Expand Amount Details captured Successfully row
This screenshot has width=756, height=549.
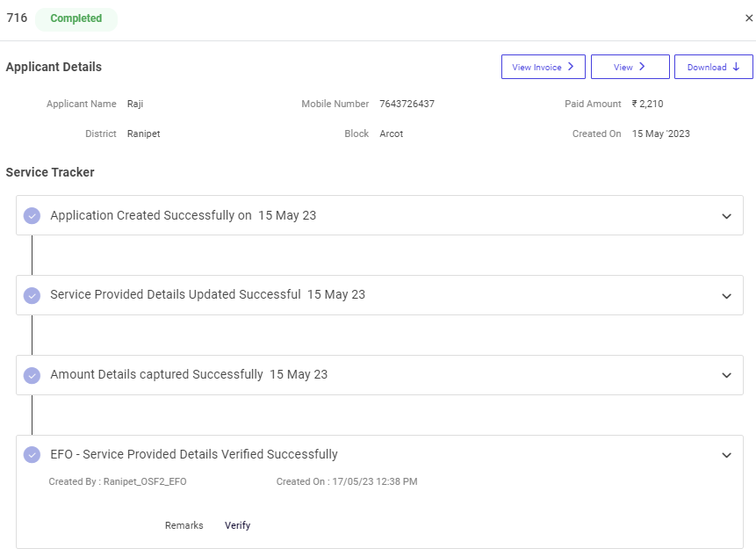pos(726,376)
